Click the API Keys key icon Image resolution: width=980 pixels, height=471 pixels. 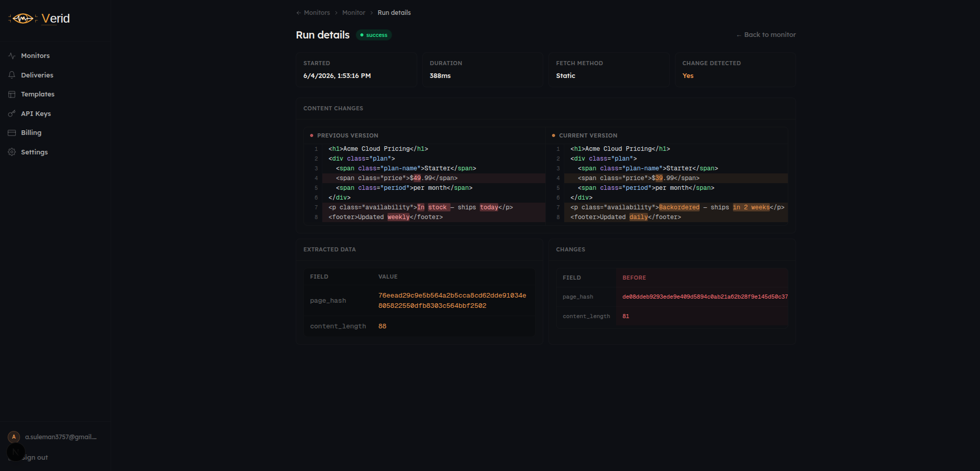(12, 113)
